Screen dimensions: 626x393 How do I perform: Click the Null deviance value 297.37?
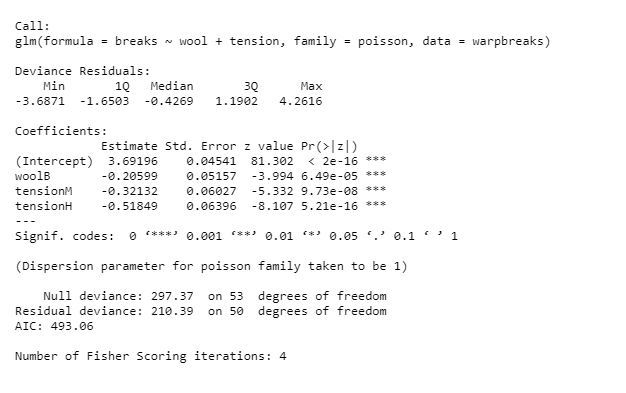pyautogui.click(x=172, y=296)
